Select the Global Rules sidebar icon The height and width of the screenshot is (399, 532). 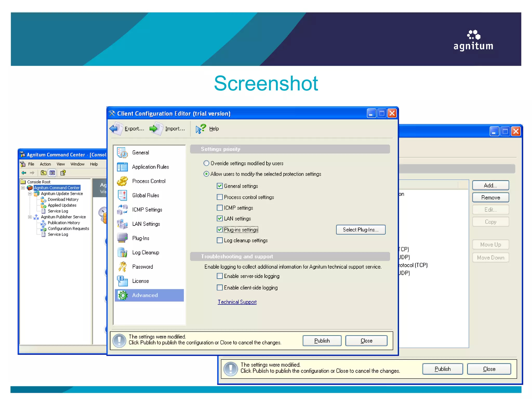122,196
